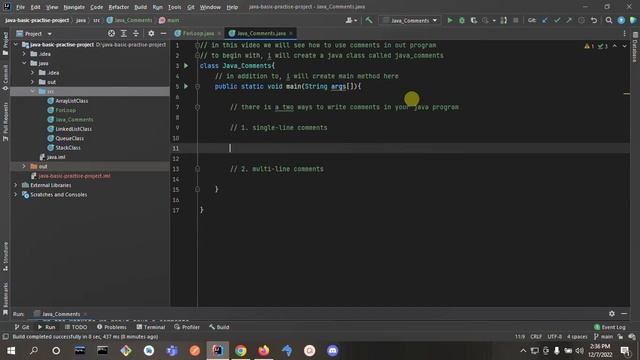
Task: Open the Tools menu
Action: 174,7
